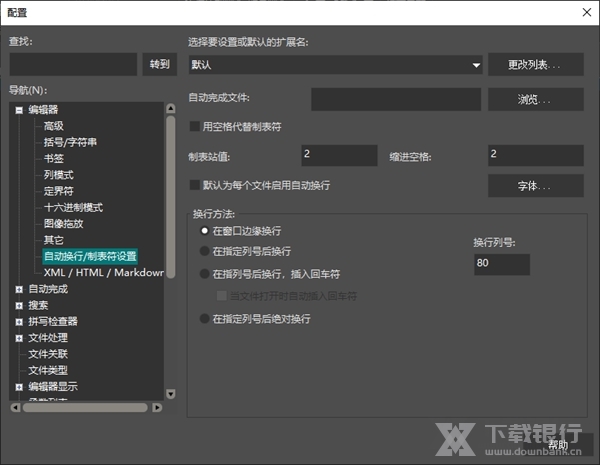Open the 默认 extension dropdown
The height and width of the screenshot is (465, 600).
pos(336,65)
